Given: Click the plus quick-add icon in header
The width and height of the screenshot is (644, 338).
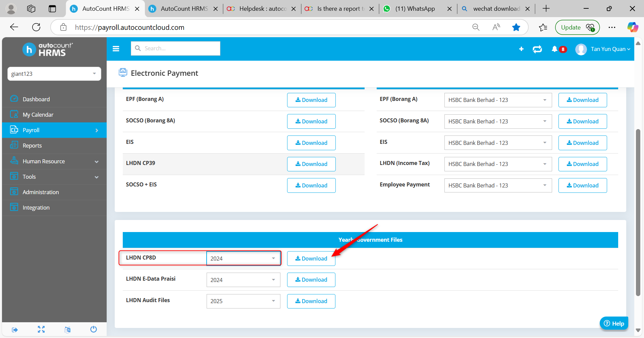Looking at the screenshot, I should [521, 49].
